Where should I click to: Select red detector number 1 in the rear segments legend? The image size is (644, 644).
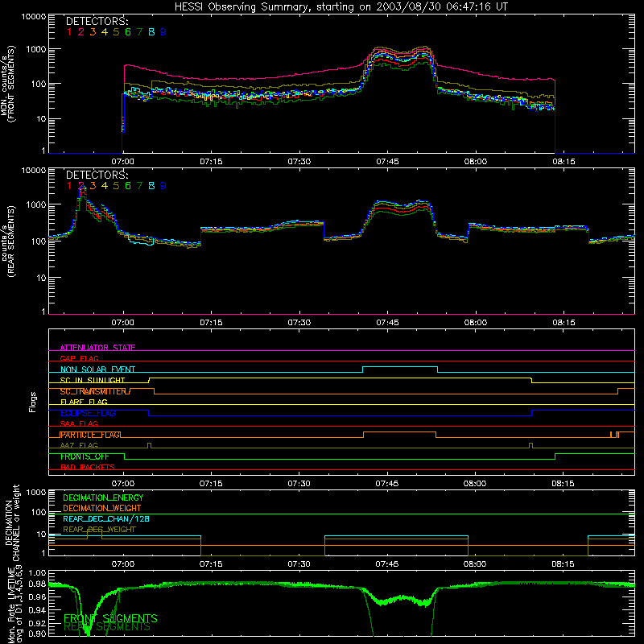[69, 186]
